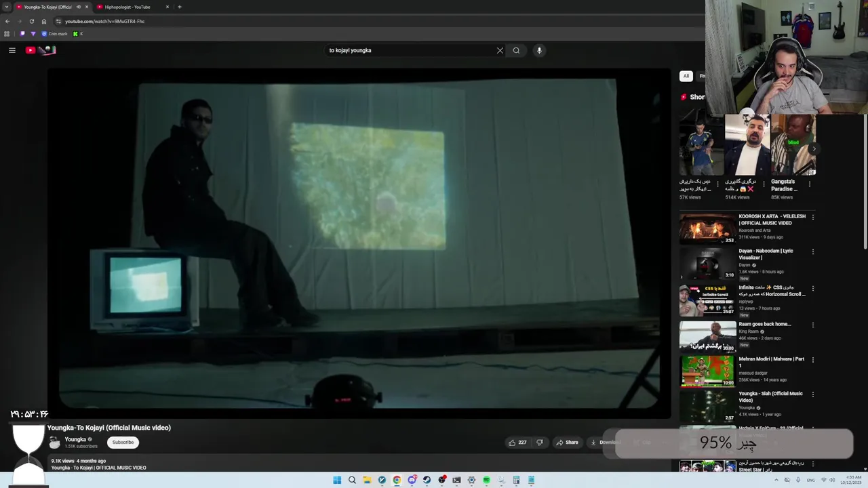
Task: Show hidden system tray icons
Action: [x=776, y=480]
